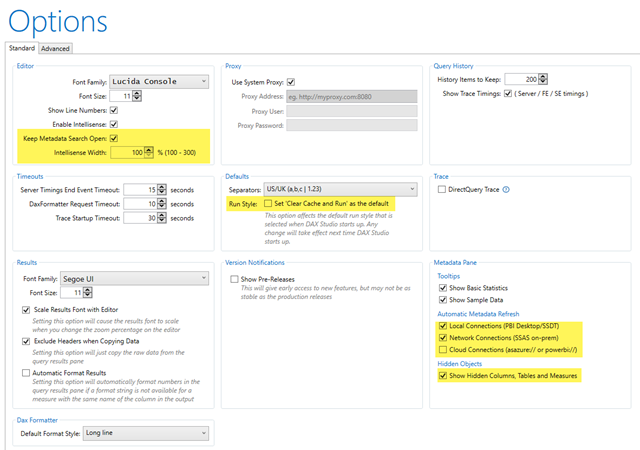Image resolution: width=640 pixels, height=450 pixels.
Task: Click the Trace Startup Timeout value field
Action: click(x=140, y=218)
